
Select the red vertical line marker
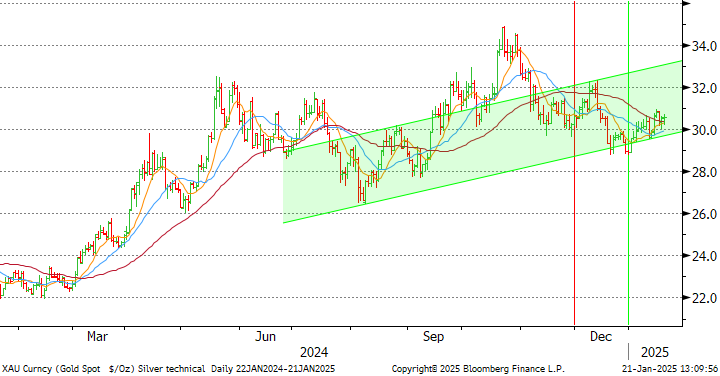click(574, 163)
